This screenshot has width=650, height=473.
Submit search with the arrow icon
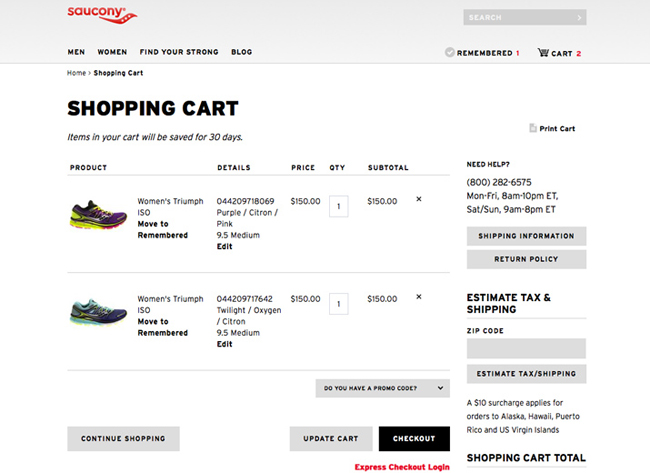pos(580,18)
